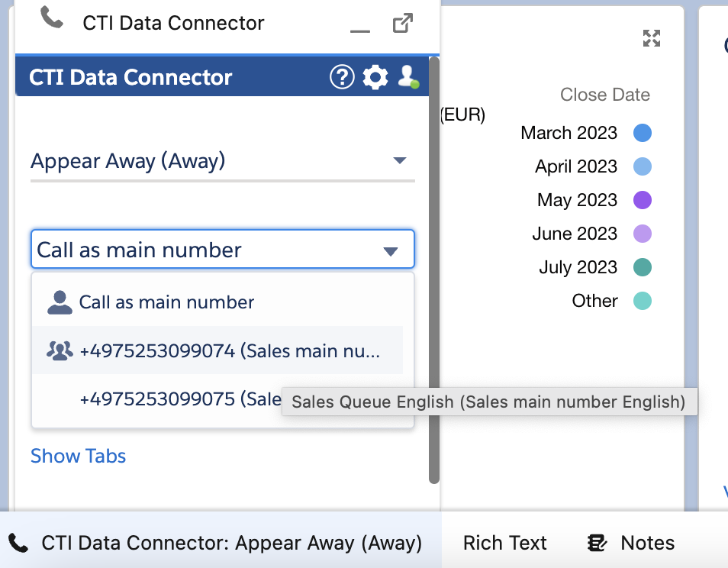The height and width of the screenshot is (568, 728).
Task: Expand the Call as main number combo box
Action: pos(222,249)
